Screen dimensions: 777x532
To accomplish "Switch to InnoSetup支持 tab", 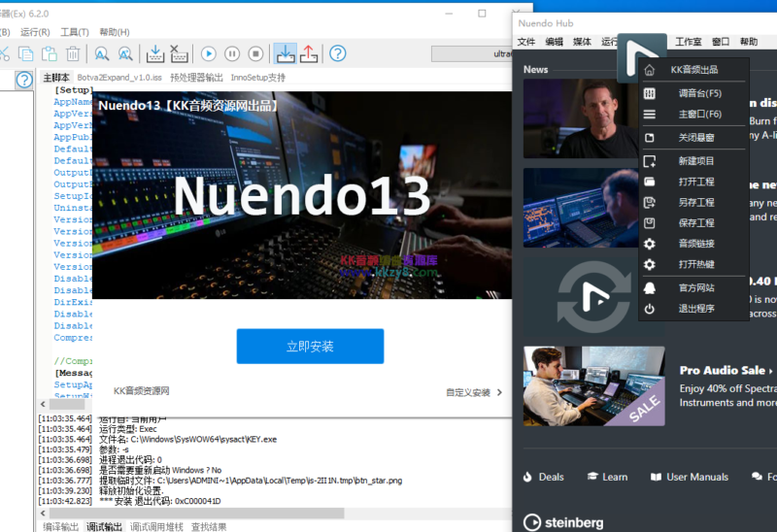I will pos(257,78).
